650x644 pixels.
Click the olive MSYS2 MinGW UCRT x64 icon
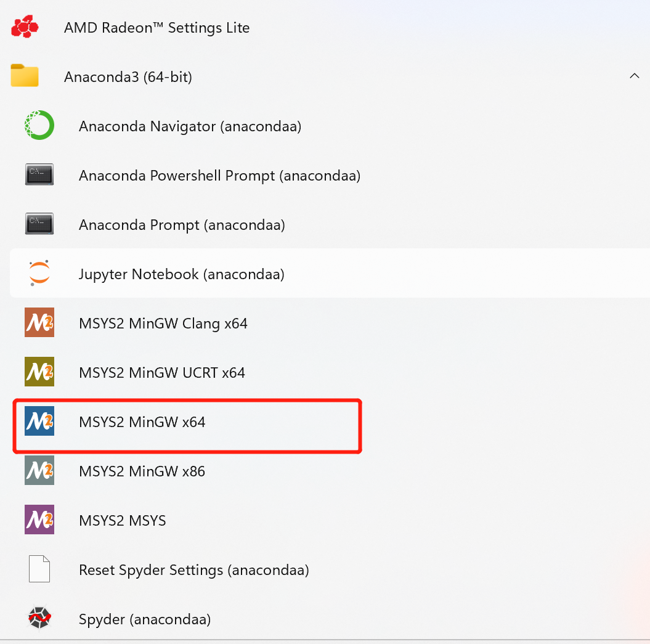point(39,372)
